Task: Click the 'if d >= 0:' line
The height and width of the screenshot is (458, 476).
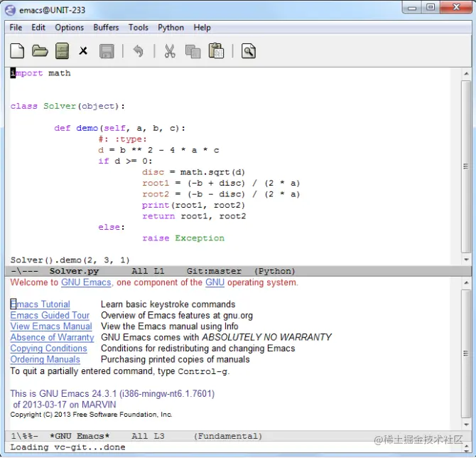Action: pyautogui.click(x=125, y=161)
